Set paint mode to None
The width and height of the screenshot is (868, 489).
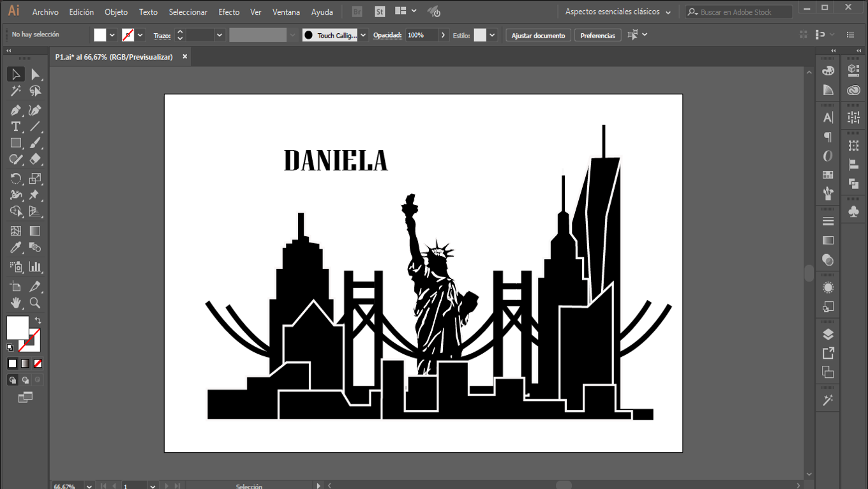point(38,363)
